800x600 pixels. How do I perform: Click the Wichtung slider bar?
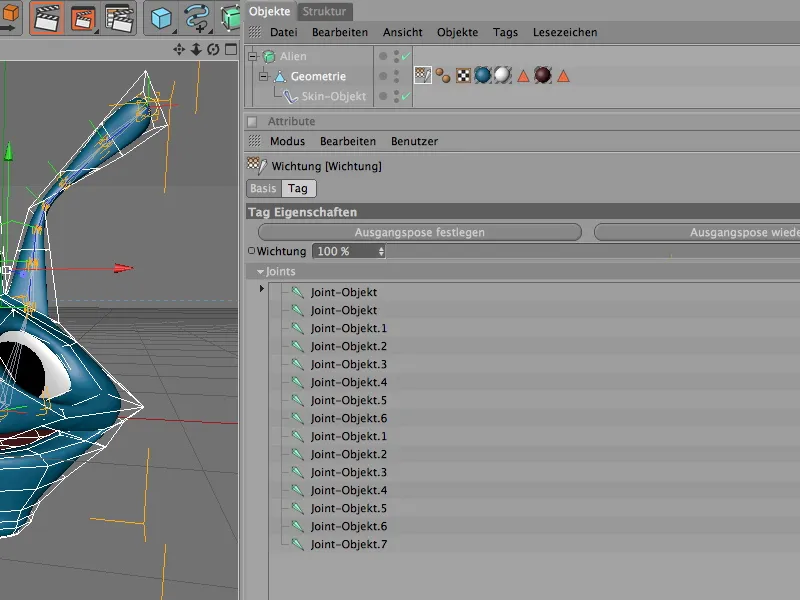pyautogui.click(x=593, y=251)
